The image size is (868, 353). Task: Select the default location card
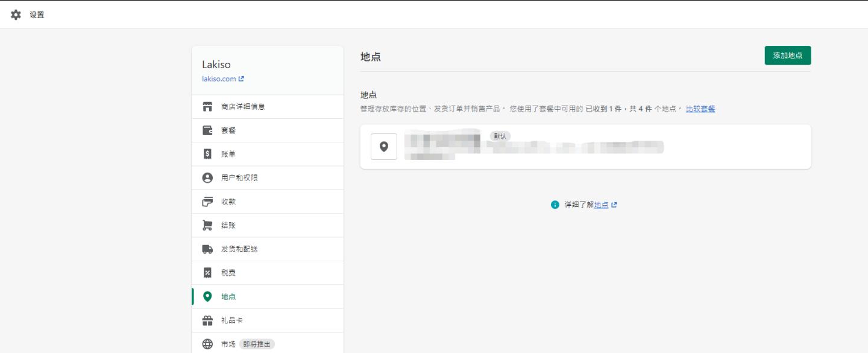coord(585,146)
